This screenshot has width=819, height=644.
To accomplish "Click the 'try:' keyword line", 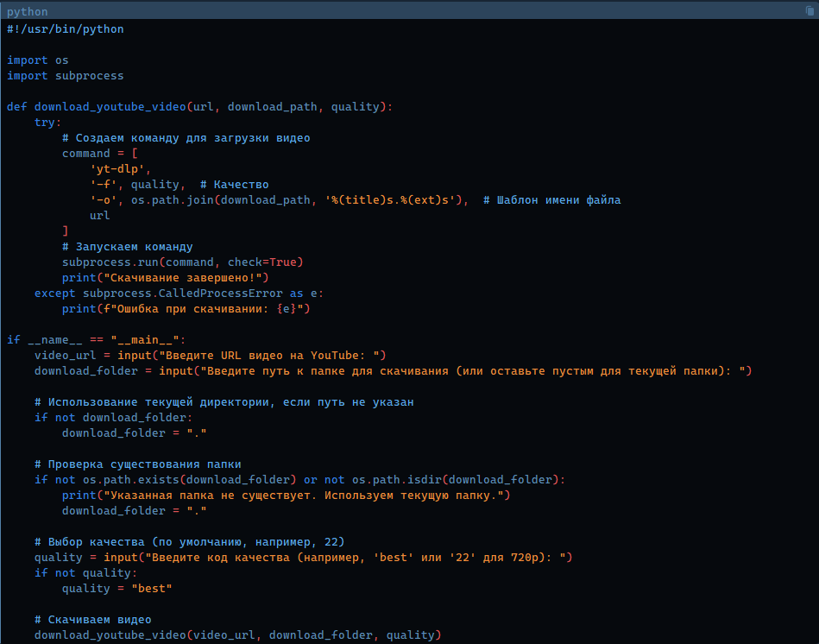I will [x=47, y=123].
